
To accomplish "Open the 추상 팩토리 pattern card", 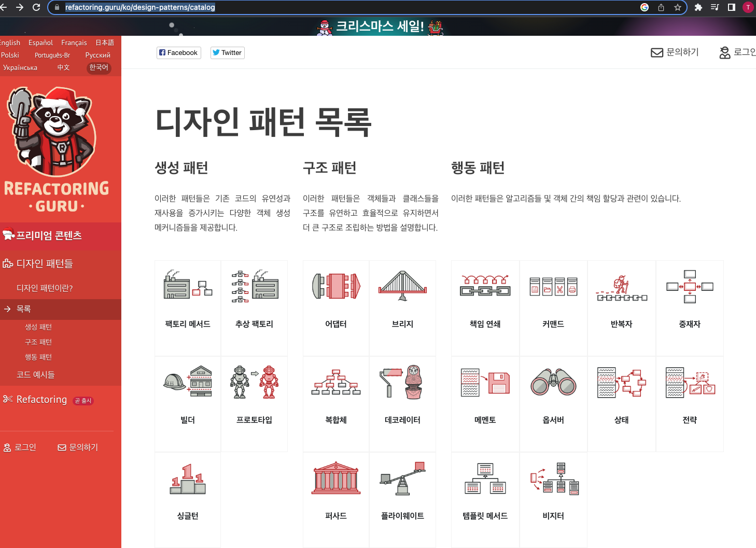I will point(254,308).
